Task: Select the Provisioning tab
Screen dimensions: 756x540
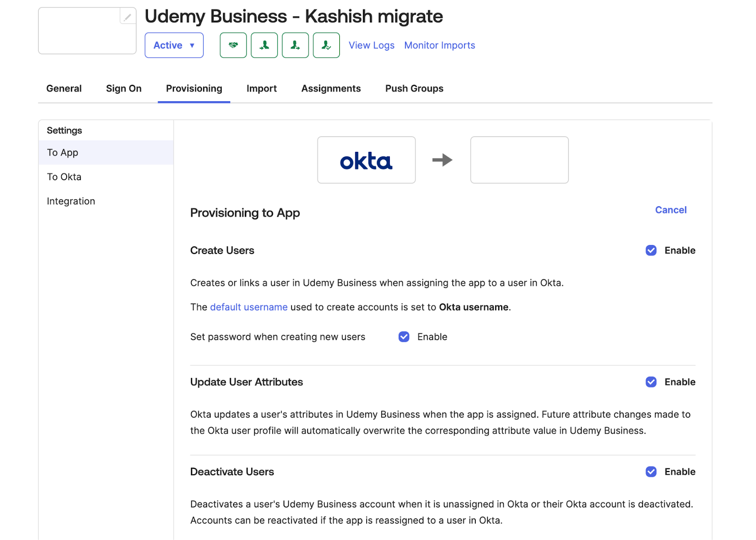Action: pyautogui.click(x=194, y=88)
